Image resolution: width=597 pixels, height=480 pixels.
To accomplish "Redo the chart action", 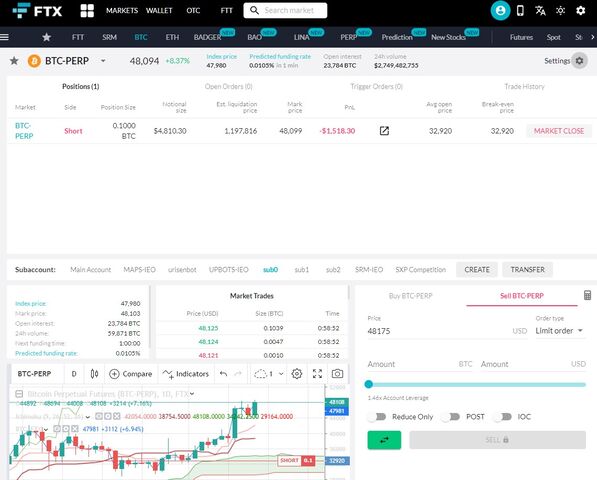I will (238, 374).
